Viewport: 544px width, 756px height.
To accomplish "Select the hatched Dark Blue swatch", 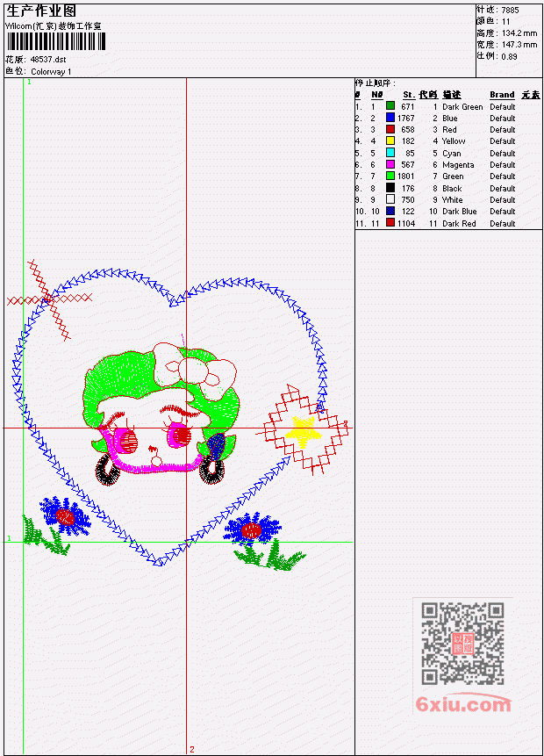I will point(390,212).
